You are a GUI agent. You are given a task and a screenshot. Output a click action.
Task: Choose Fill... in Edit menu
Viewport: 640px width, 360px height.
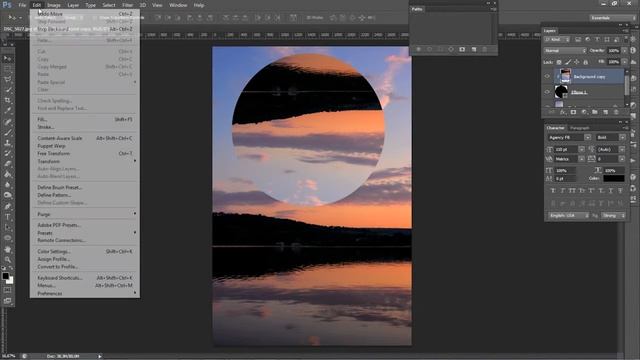click(84, 119)
